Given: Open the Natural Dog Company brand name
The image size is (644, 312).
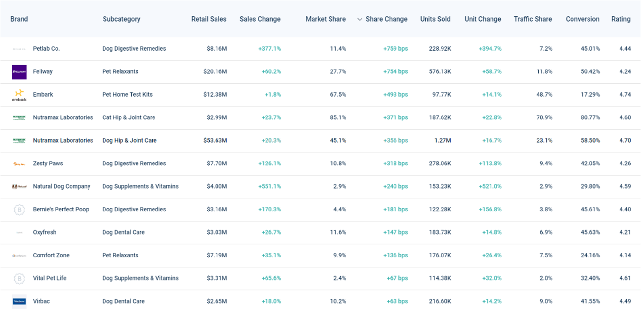Looking at the screenshot, I should [62, 186].
